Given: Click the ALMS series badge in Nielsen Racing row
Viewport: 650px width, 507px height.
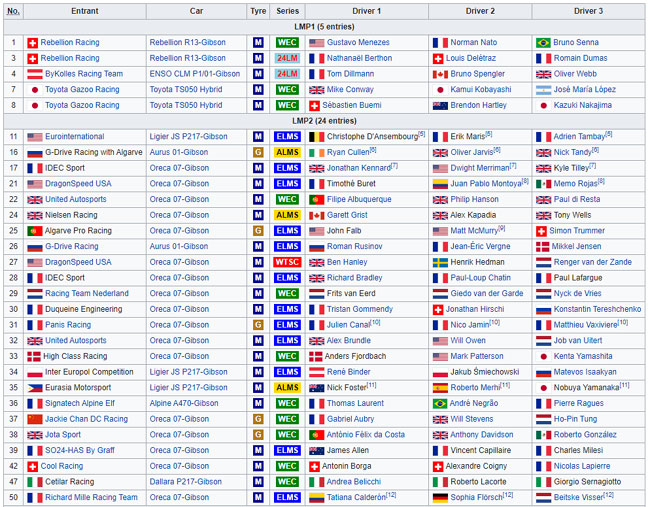Looking at the screenshot, I should [287, 215].
